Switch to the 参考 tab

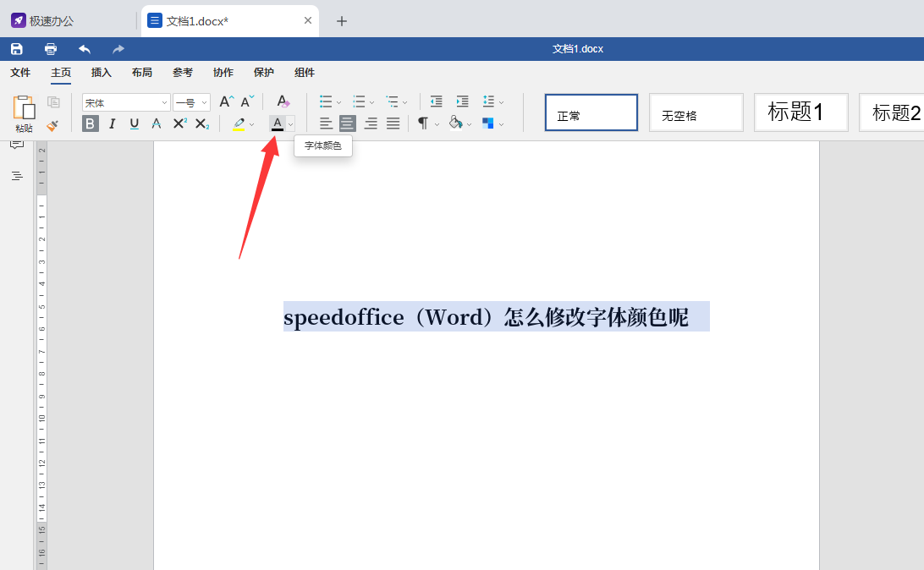[183, 73]
